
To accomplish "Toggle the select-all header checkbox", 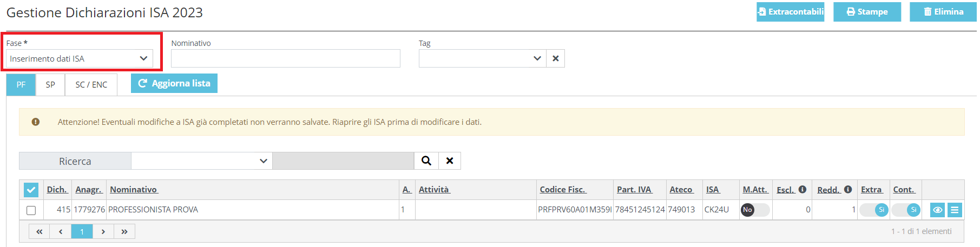I will click(x=31, y=190).
